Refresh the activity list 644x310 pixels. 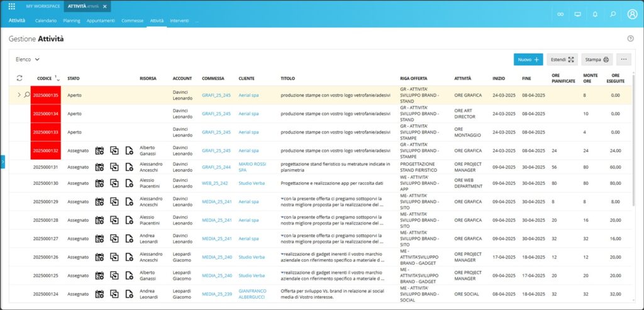pyautogui.click(x=19, y=78)
